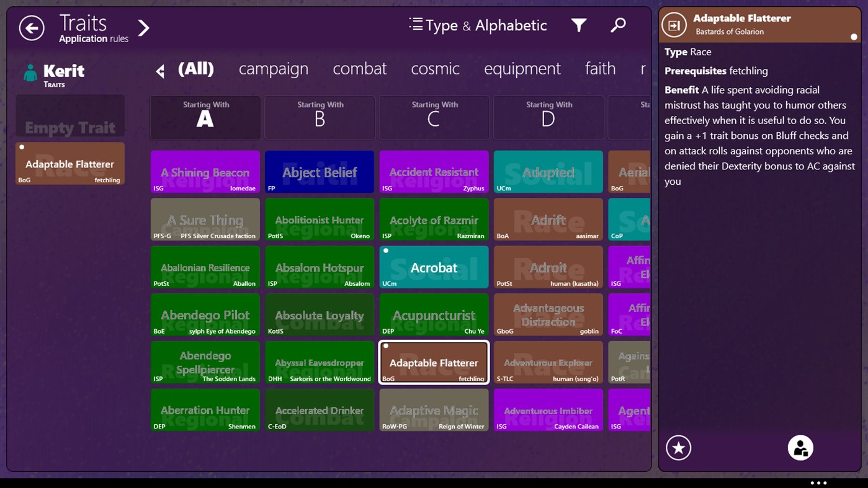Mark Adaptable Flatterer as a favorite
This screenshot has width=868, height=488.
point(678,447)
